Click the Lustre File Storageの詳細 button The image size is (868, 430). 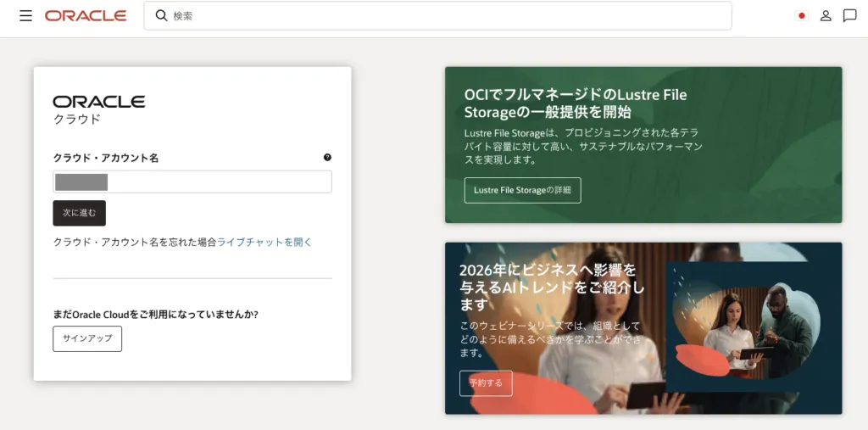click(x=522, y=190)
